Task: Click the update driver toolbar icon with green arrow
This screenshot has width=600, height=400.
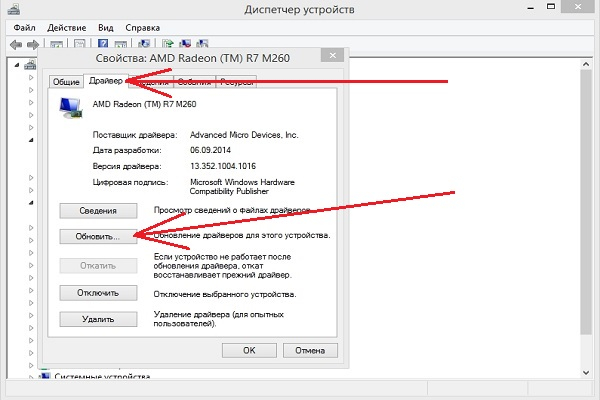Action: point(168,44)
